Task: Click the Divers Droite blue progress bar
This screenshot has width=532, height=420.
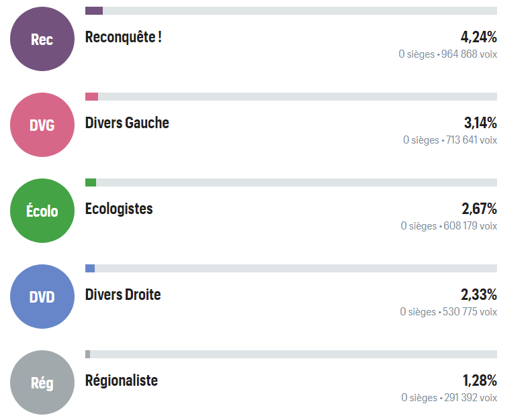Action: point(90,268)
